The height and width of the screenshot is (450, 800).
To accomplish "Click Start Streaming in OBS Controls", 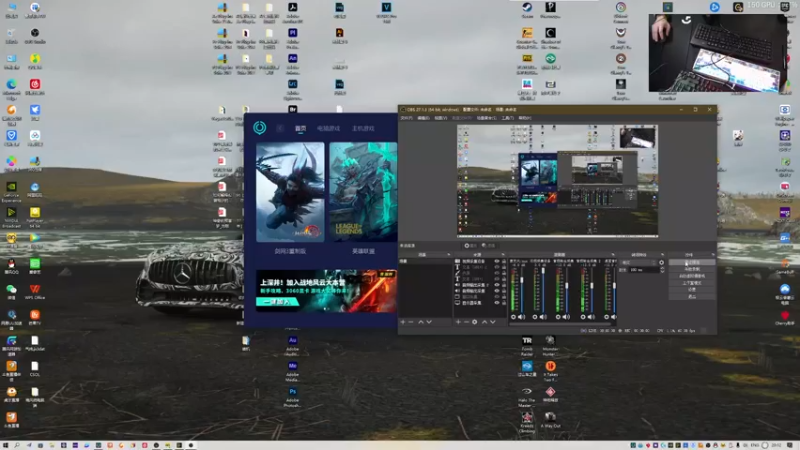I will [692, 262].
